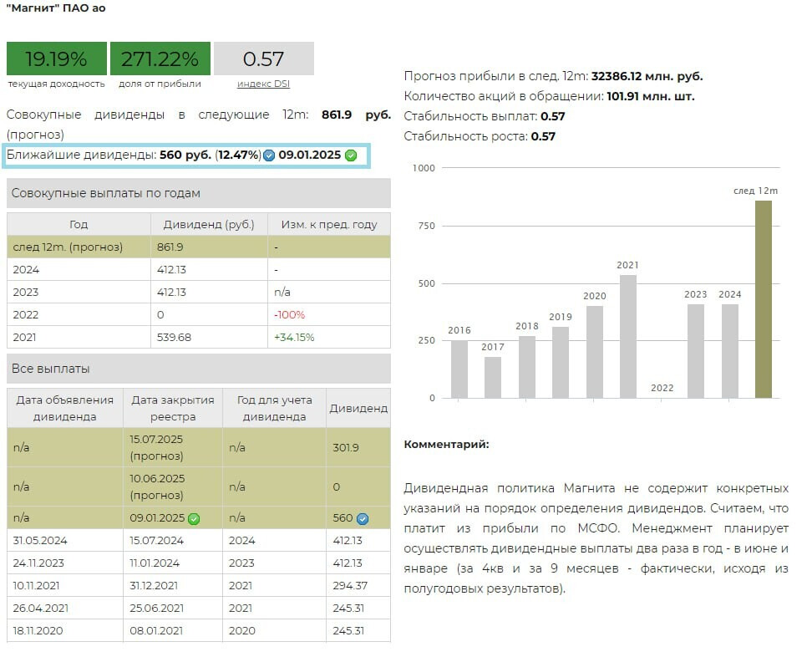Click green checkmark in 09.01.2025 table row
Screen dimensions: 812x652
[x=194, y=518]
